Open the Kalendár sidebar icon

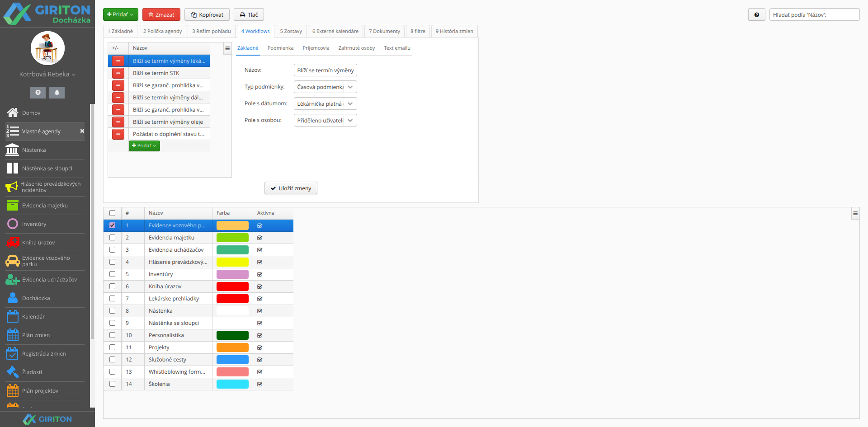pos(13,316)
